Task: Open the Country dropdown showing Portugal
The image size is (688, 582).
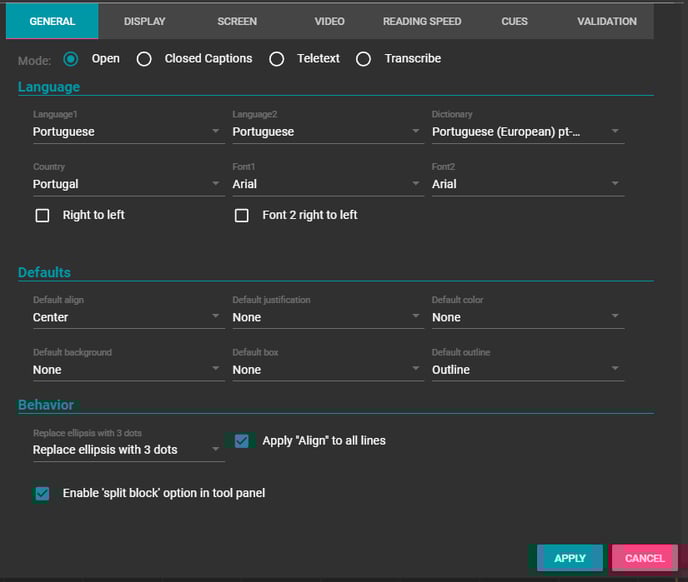Action: pos(127,184)
